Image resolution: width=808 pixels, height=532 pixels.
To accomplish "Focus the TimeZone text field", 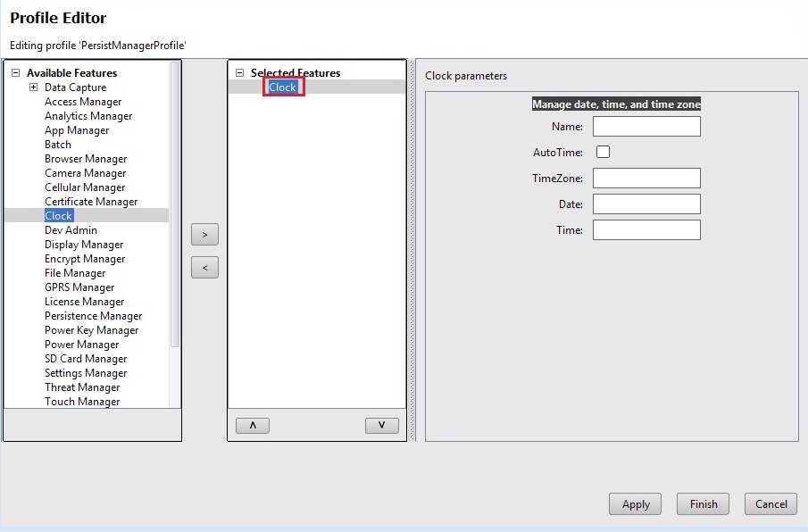I will point(646,179).
